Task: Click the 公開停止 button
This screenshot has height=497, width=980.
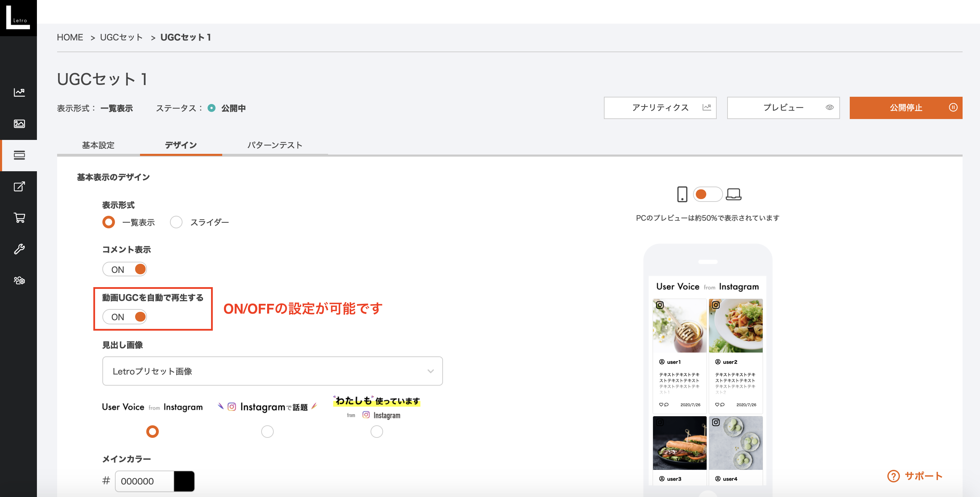Action: click(x=905, y=108)
